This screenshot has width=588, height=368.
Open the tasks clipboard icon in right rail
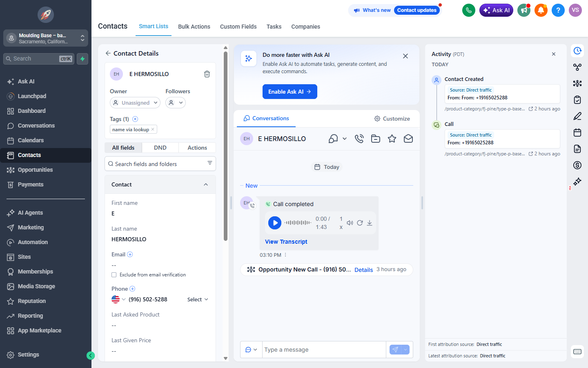577,100
